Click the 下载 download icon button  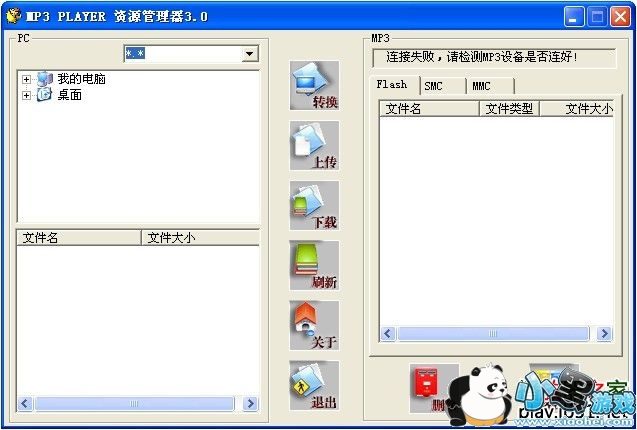click(314, 206)
